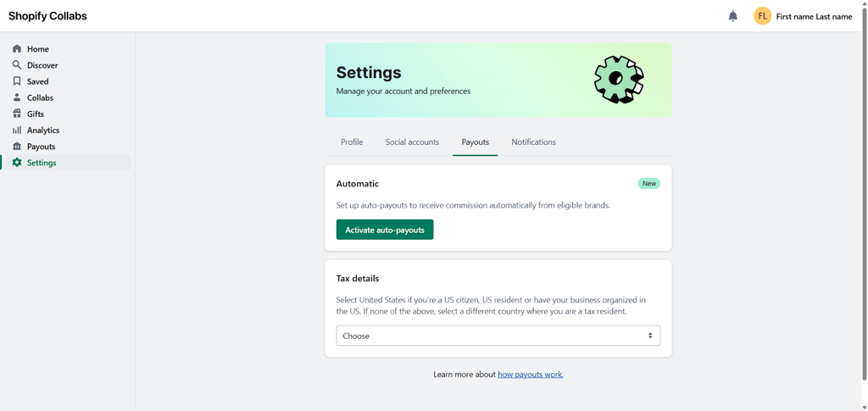The height and width of the screenshot is (411, 868).
Task: Click the Home house icon in sidebar
Action: coord(17,48)
